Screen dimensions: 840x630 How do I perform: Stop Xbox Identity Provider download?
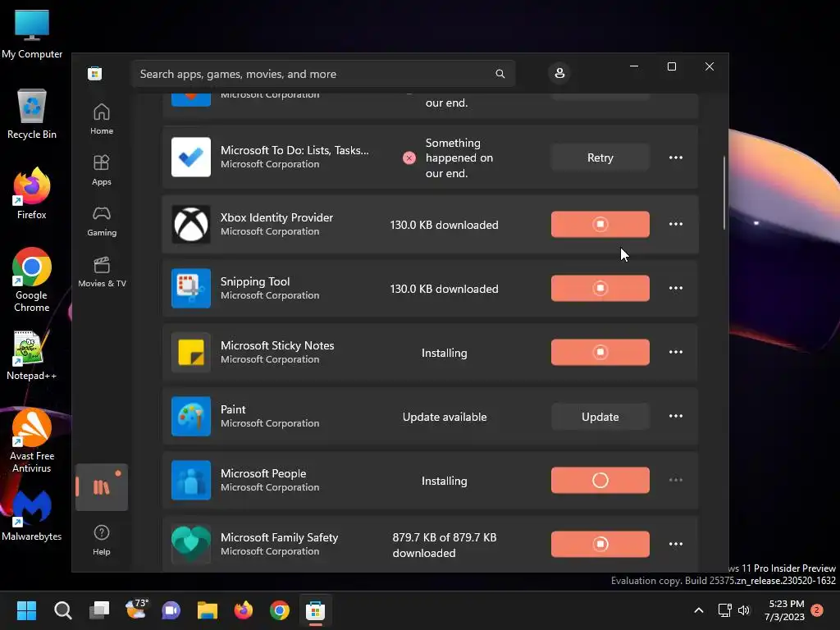pos(600,224)
